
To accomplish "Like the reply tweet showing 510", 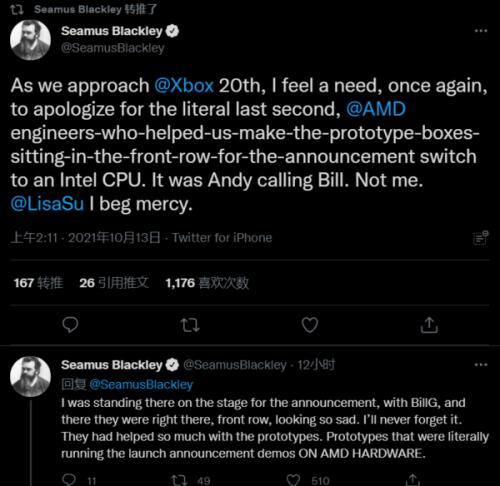I will coord(293,480).
